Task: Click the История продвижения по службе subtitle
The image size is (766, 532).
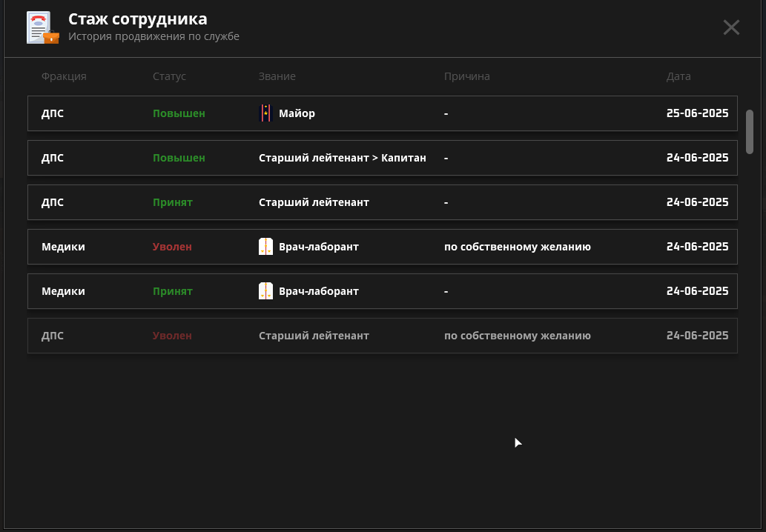Action: pyautogui.click(x=154, y=36)
